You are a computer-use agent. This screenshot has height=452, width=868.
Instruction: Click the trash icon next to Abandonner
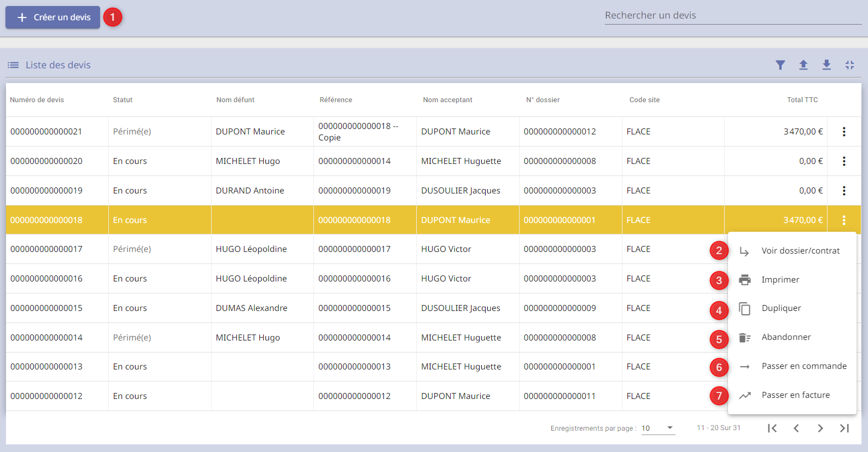coord(745,338)
